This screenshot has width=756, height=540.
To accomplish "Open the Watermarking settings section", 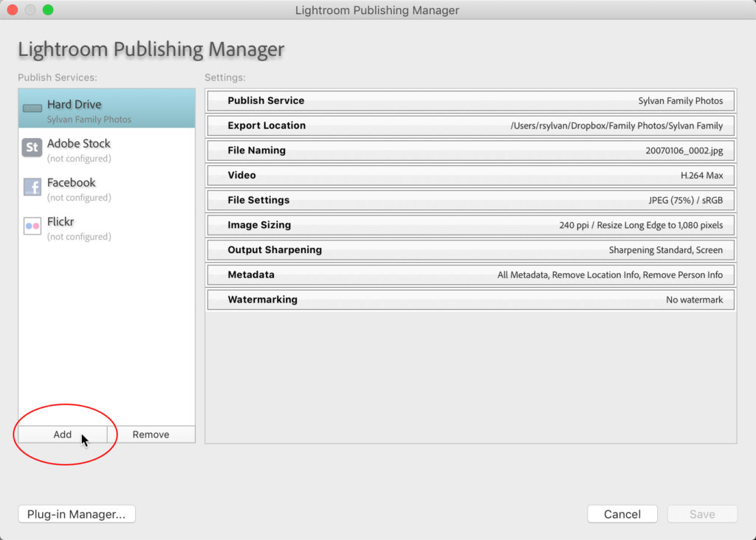I will tap(470, 300).
